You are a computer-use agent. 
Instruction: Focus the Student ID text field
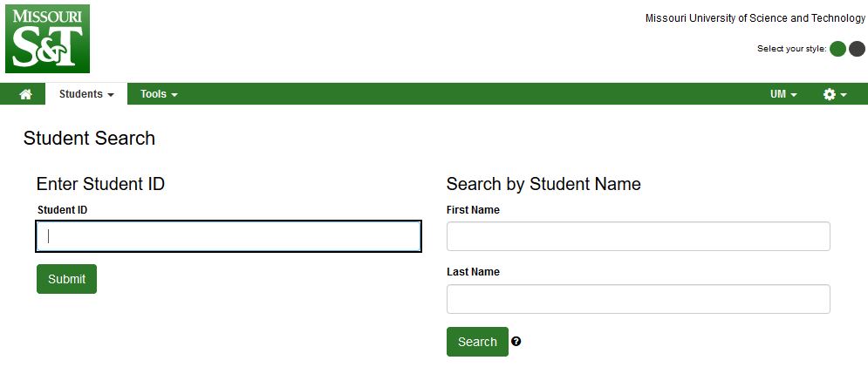tap(229, 236)
